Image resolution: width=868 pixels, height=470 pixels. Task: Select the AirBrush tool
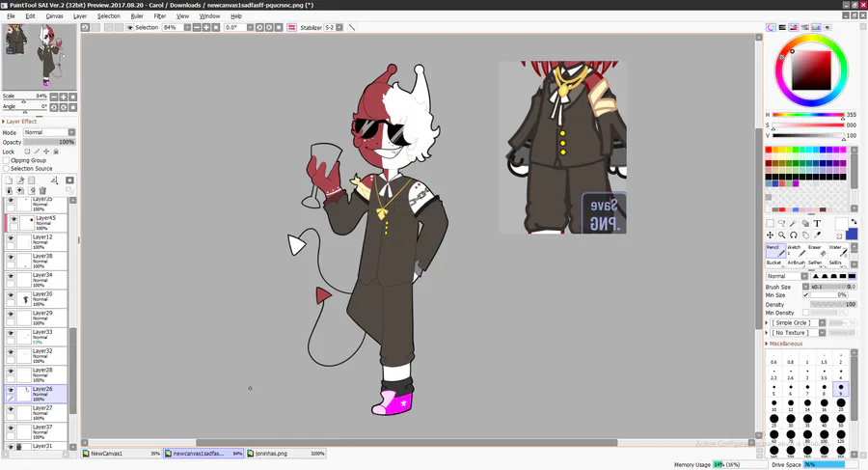pyautogui.click(x=796, y=263)
